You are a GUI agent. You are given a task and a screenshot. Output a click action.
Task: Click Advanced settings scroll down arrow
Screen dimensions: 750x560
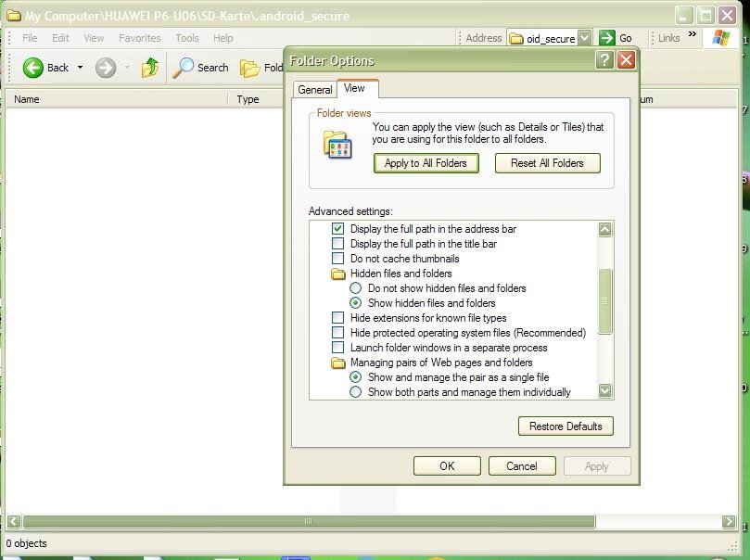[x=604, y=391]
